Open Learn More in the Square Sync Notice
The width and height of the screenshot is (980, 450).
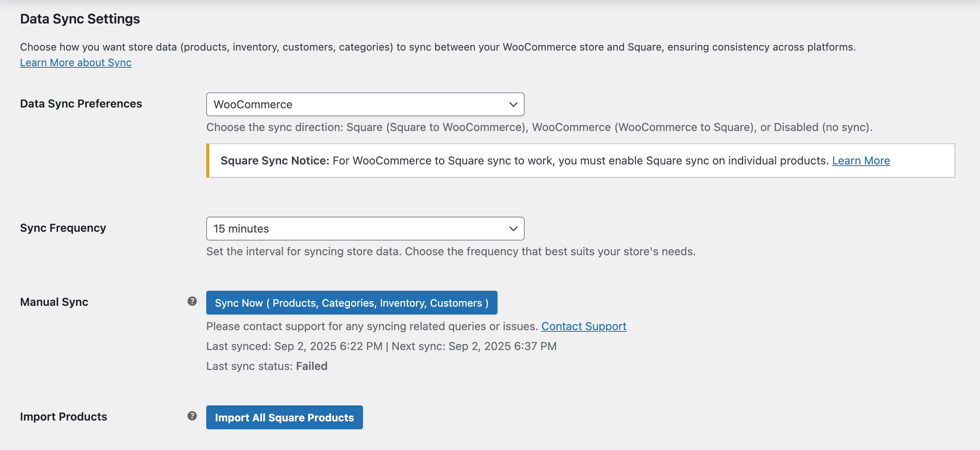861,160
